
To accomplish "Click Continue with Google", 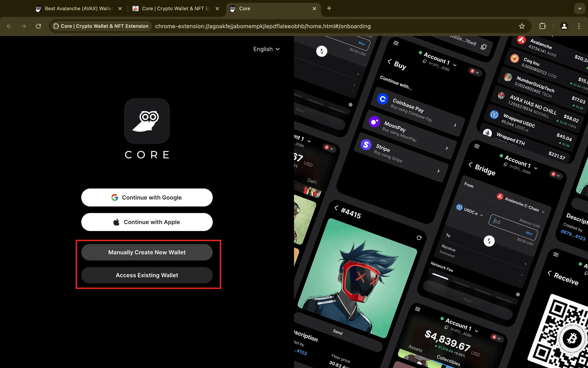I will point(147,197).
